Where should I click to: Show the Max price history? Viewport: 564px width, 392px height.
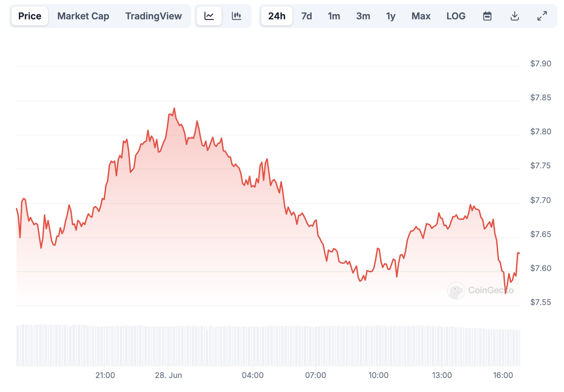coord(421,16)
